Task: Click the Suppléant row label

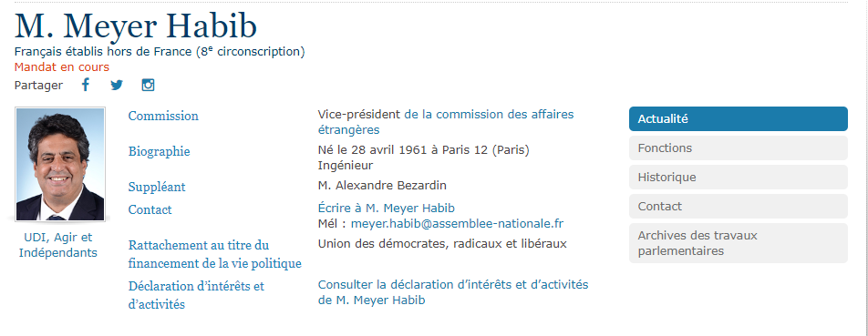Action: pyautogui.click(x=157, y=187)
